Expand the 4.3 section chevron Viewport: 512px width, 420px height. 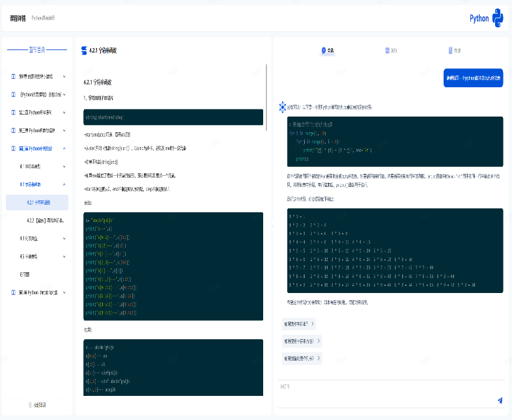point(64,238)
